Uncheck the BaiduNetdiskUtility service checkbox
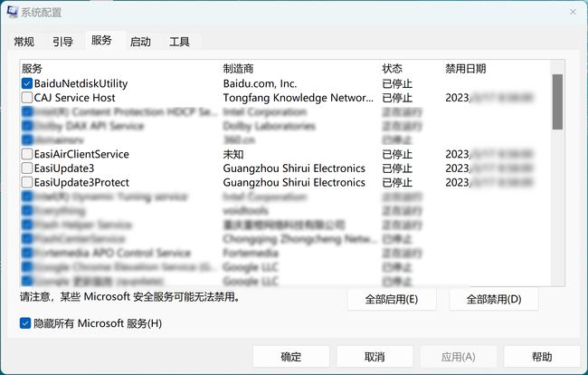The height and width of the screenshot is (375, 588). point(26,83)
